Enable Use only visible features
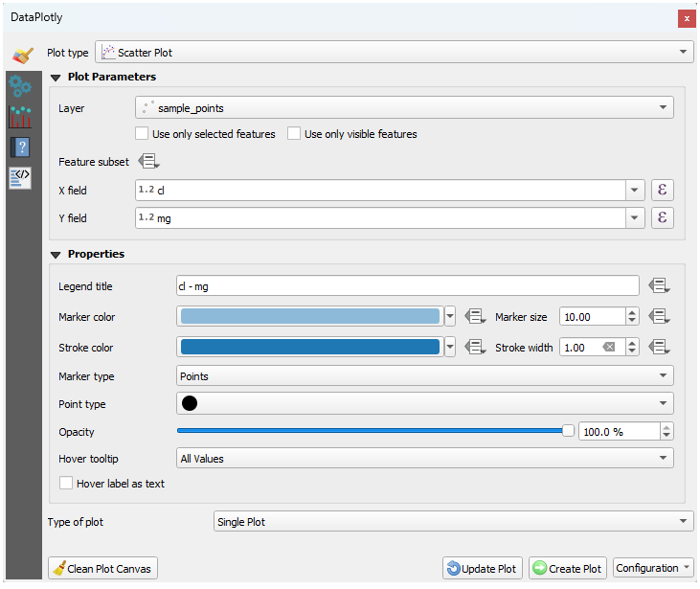 tap(295, 134)
